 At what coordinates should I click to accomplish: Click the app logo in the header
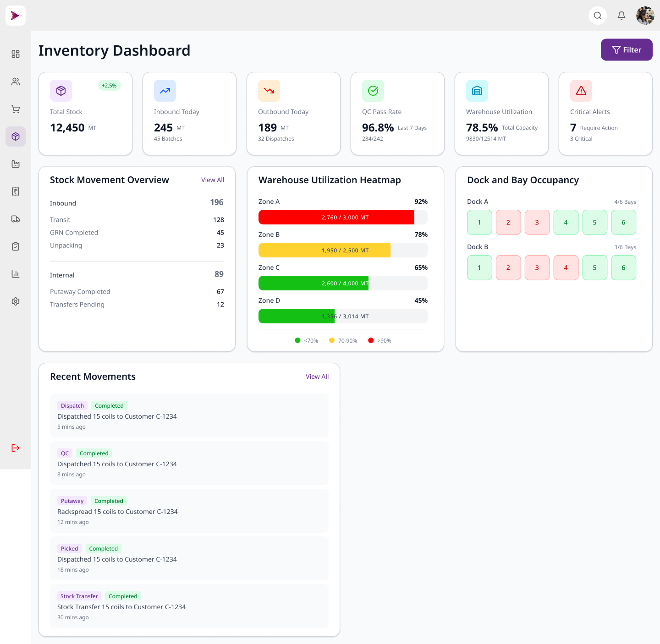[16, 16]
